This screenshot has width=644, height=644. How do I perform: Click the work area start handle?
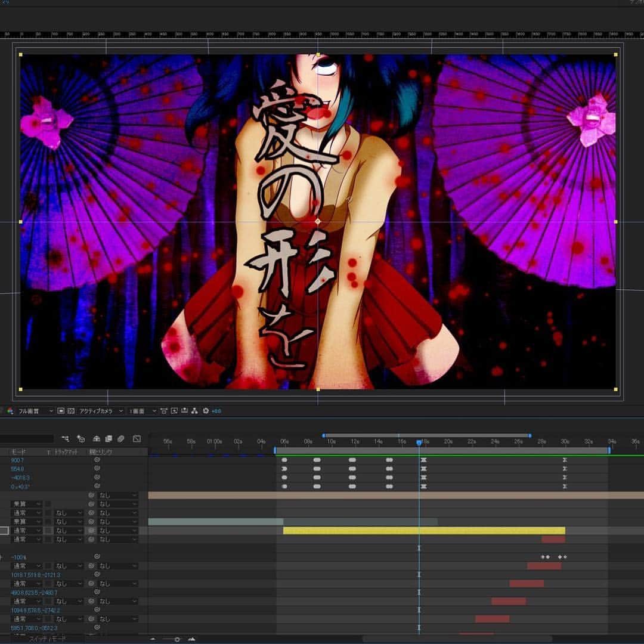point(275,451)
